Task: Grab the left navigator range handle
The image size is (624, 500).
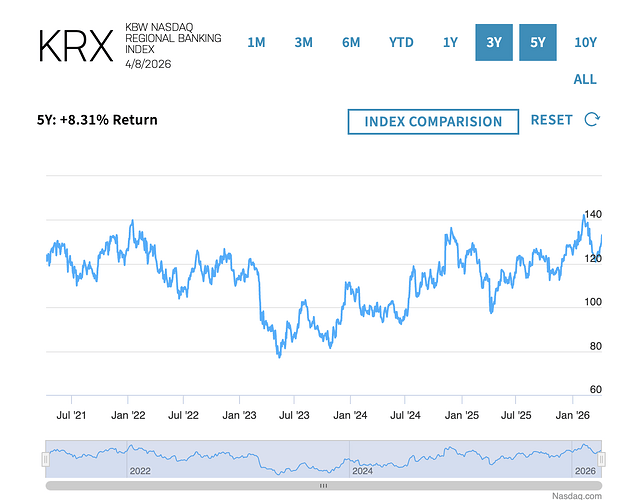Action: point(46,459)
